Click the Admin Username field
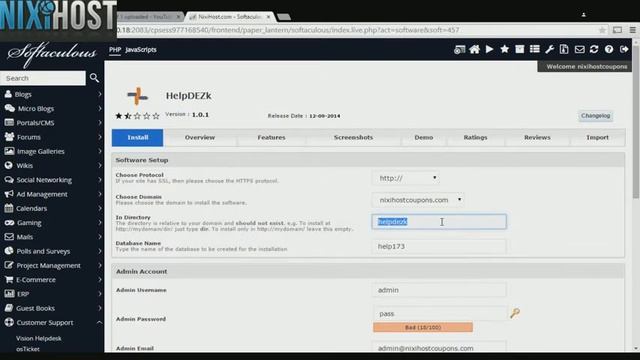640x360 pixels. [439, 290]
